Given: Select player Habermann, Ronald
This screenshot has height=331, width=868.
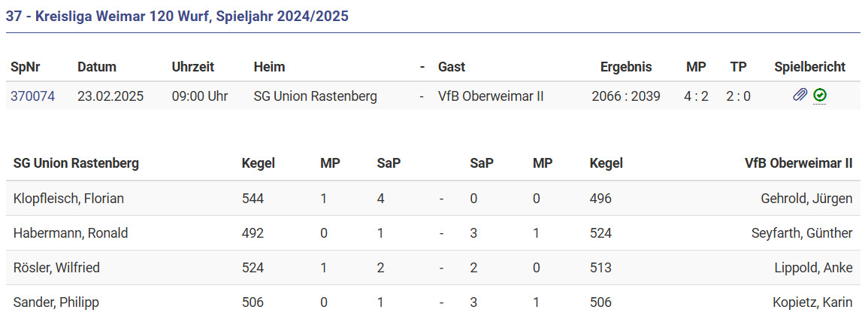Looking at the screenshot, I should (71, 233).
